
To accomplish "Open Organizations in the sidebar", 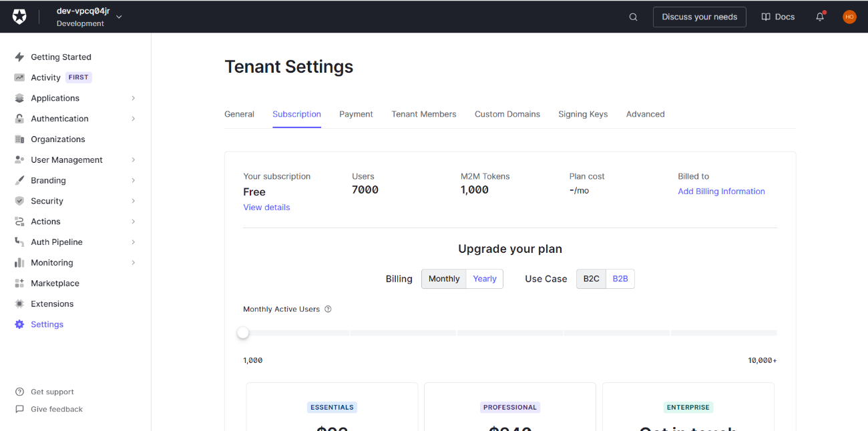I will 58,139.
